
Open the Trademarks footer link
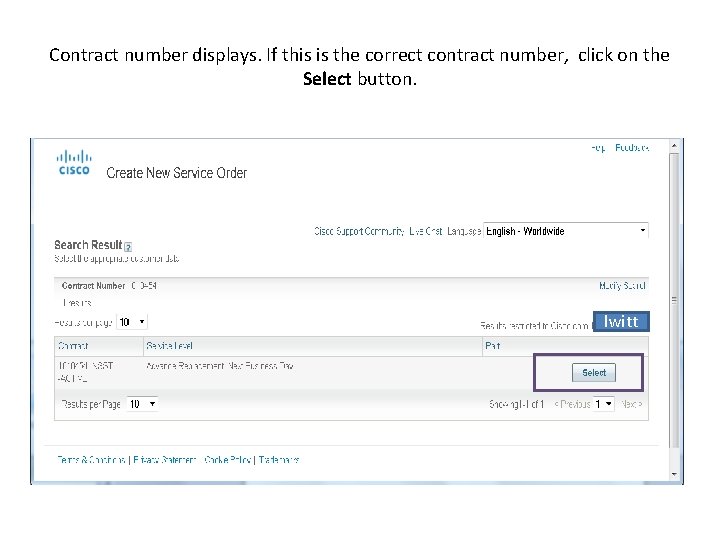[279, 460]
